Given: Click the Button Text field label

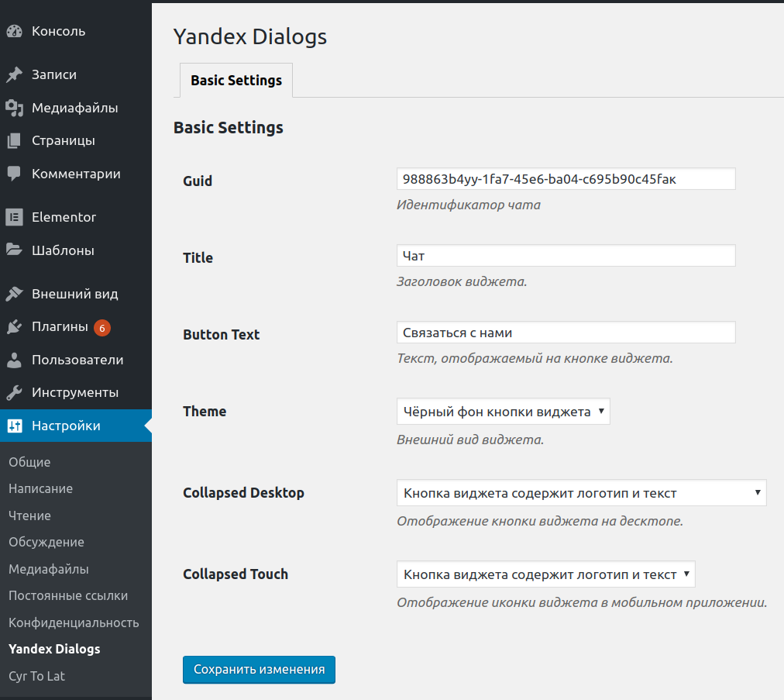Looking at the screenshot, I should click(221, 335).
